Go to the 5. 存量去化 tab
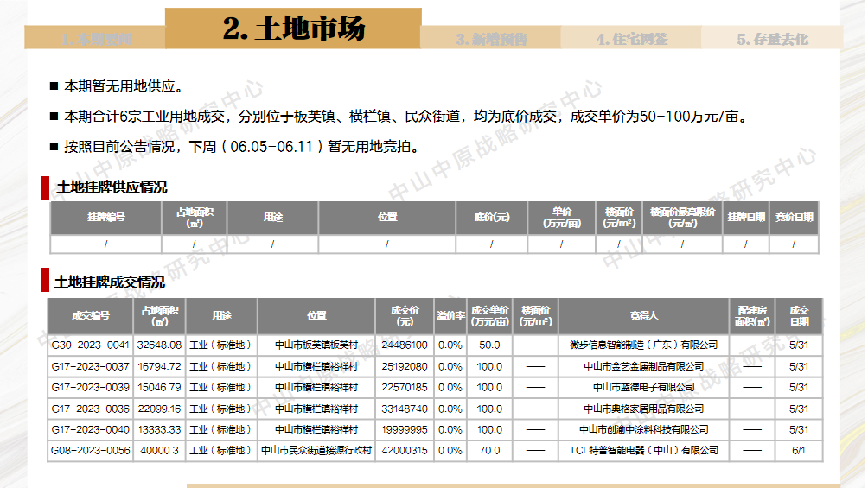Viewport: 868px width, 488px height. tap(771, 39)
